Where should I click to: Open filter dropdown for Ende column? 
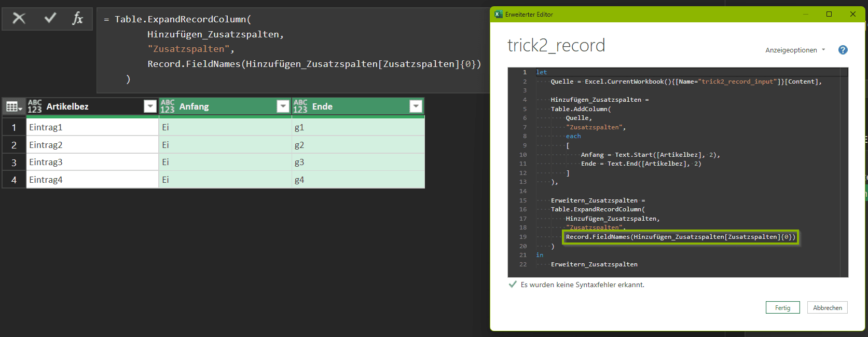416,106
